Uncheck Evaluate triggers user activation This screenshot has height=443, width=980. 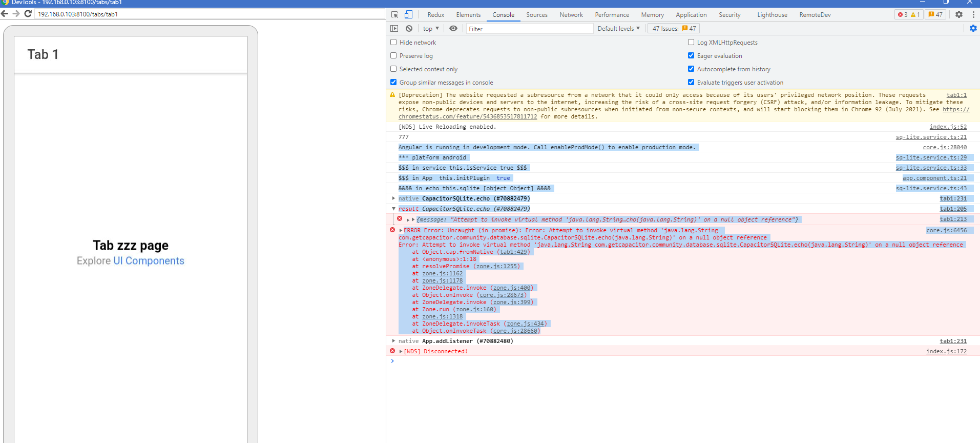691,83
